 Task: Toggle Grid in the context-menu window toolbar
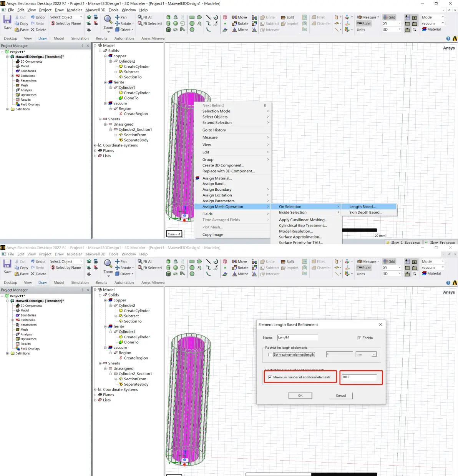[389, 17]
